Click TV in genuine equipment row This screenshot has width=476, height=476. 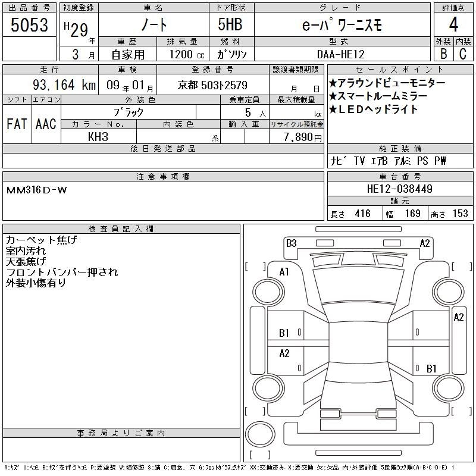pos(359,161)
